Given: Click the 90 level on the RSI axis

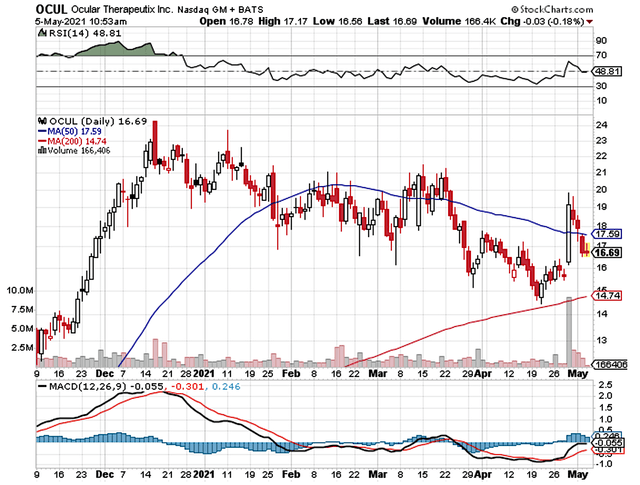Looking at the screenshot, I should tap(601, 40).
